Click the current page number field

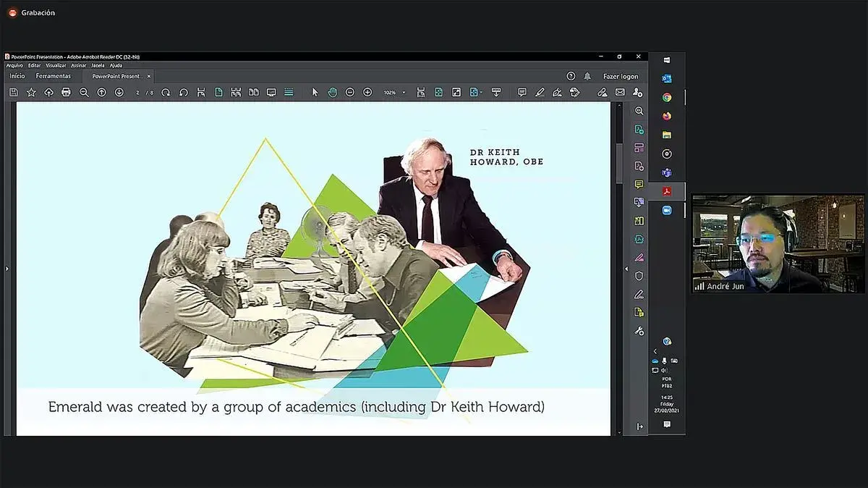(138, 93)
